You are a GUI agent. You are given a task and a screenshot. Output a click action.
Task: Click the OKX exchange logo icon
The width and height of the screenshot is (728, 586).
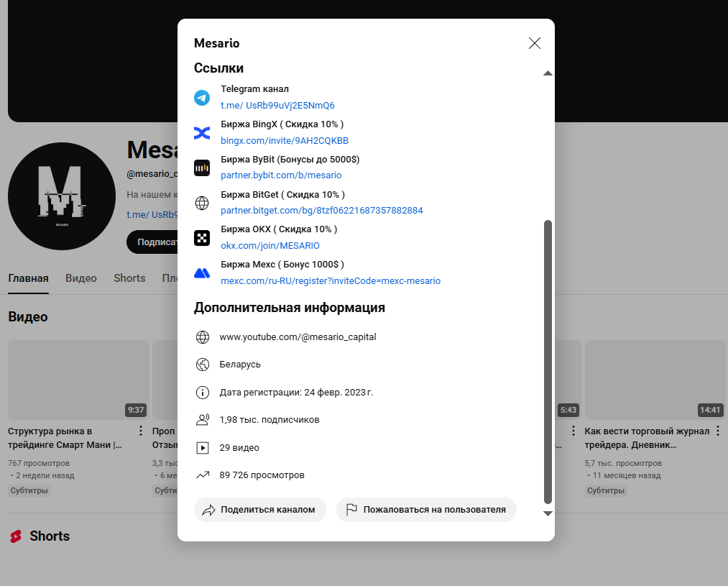(202, 238)
